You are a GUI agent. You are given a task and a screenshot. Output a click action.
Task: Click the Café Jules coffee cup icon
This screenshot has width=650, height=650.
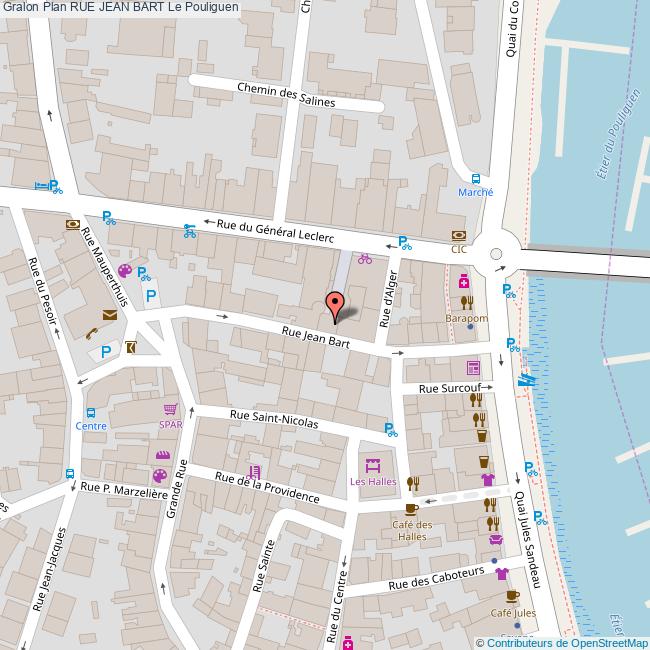pos(513,597)
